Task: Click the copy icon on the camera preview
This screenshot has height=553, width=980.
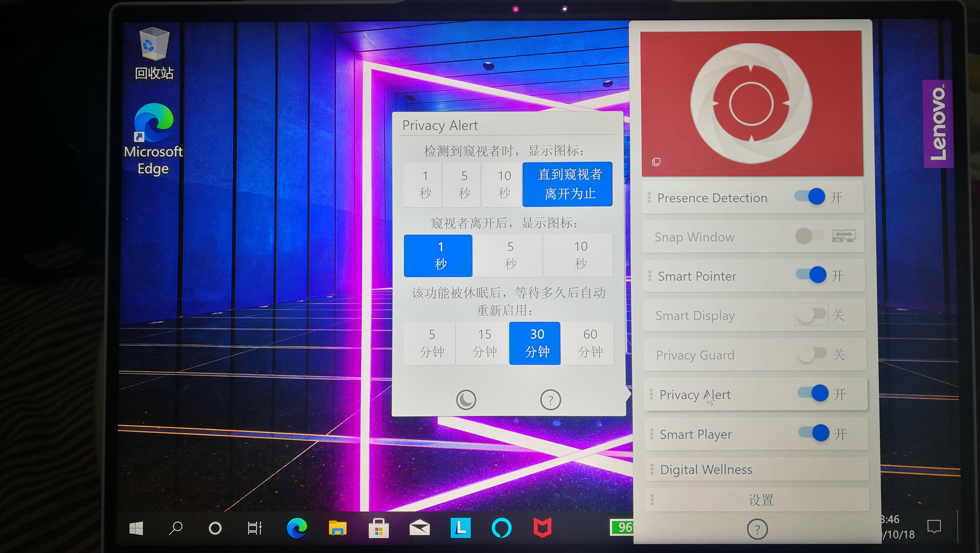Action: point(655,162)
